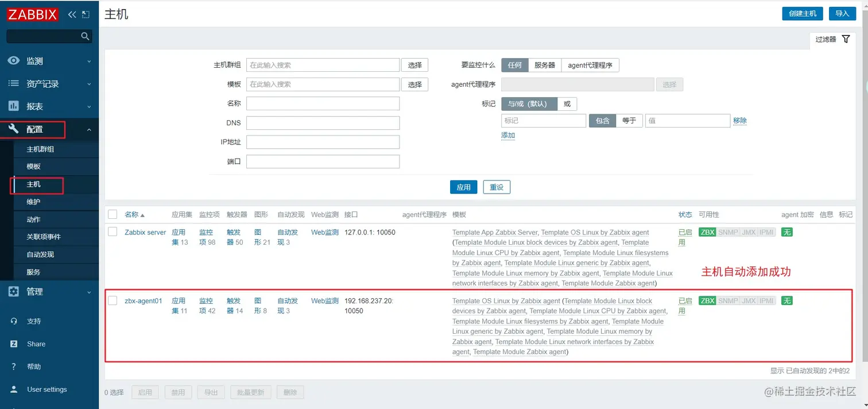Click the 创建主机 button

[803, 14]
